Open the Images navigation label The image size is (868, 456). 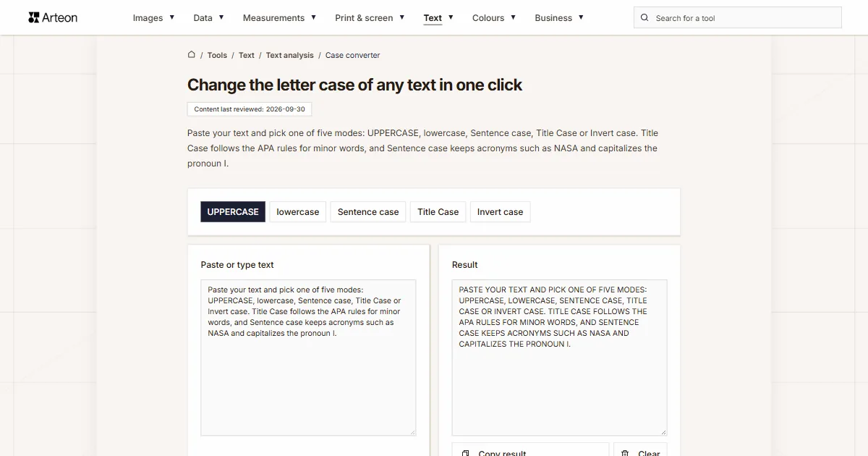click(148, 18)
